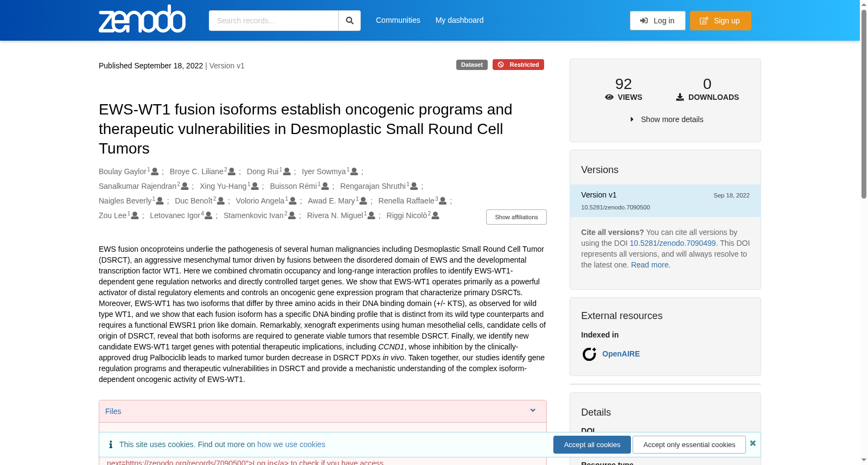
Task: Open Boulay Gaylor's person icon
Action: [x=155, y=171]
